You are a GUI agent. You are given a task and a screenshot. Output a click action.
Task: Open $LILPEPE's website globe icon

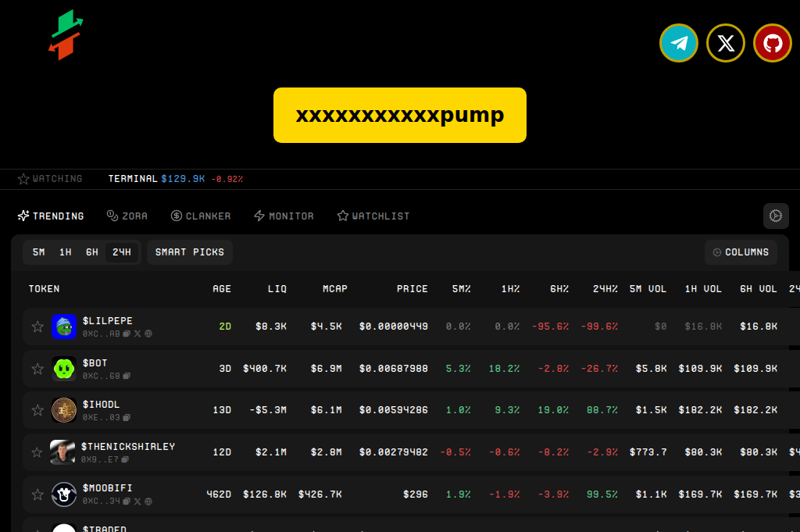click(x=148, y=333)
